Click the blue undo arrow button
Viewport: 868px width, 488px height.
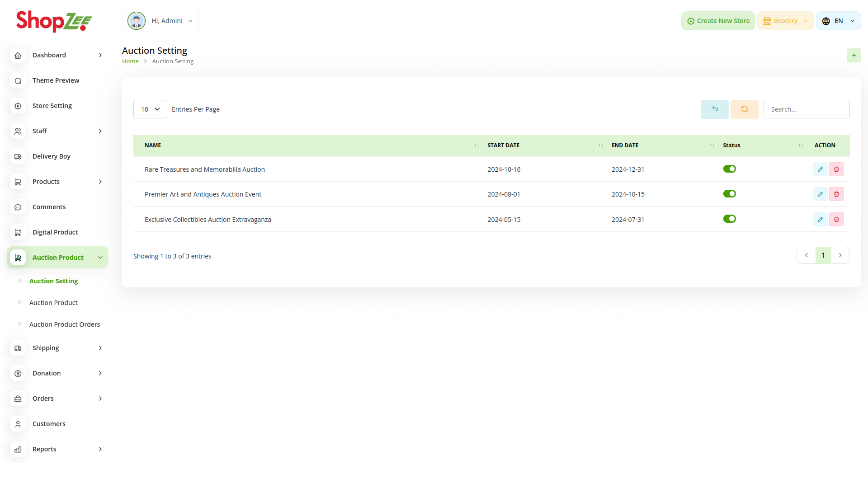(714, 109)
